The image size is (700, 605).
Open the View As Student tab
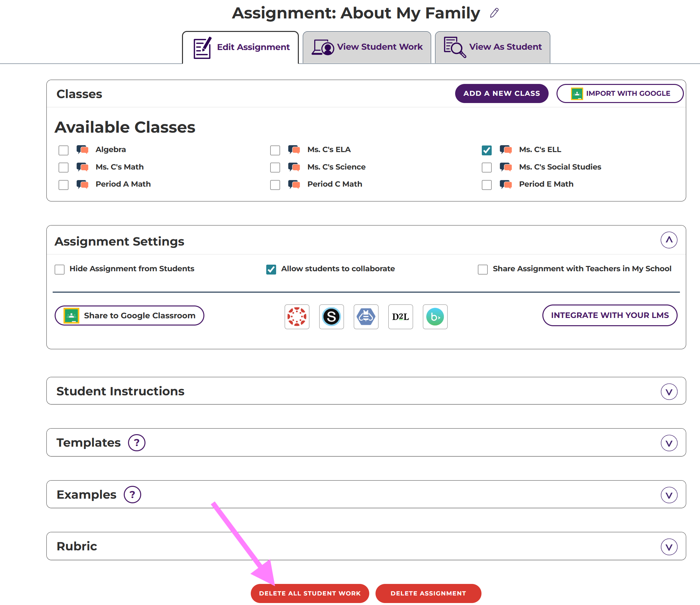[492, 47]
